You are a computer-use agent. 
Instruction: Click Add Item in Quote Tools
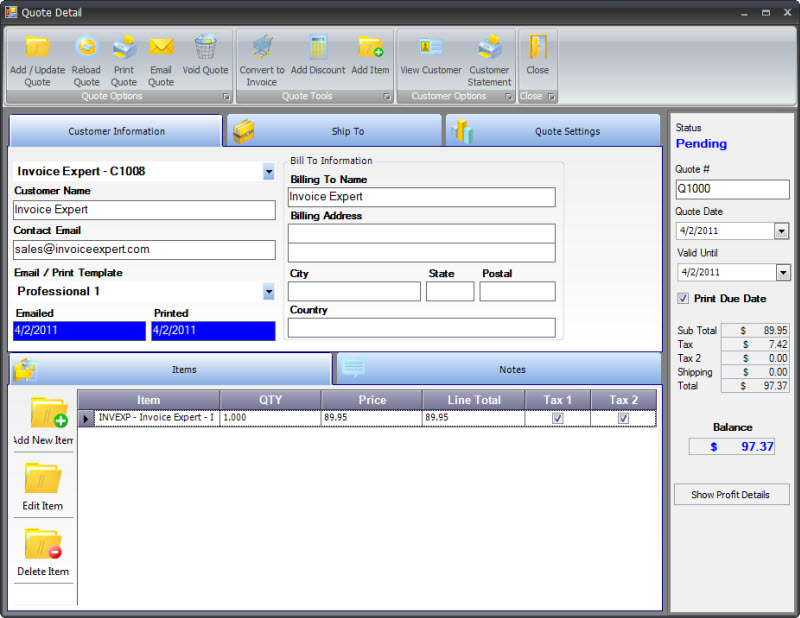coord(370,47)
